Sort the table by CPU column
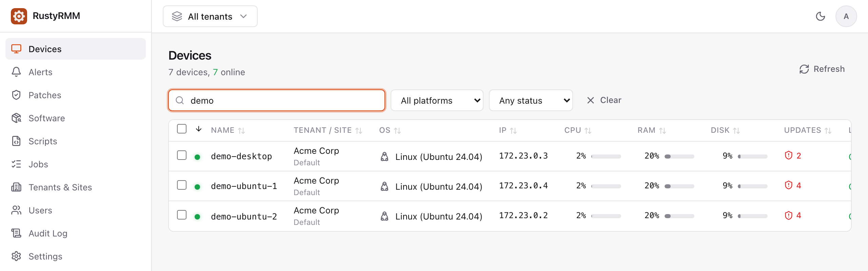 coord(578,130)
